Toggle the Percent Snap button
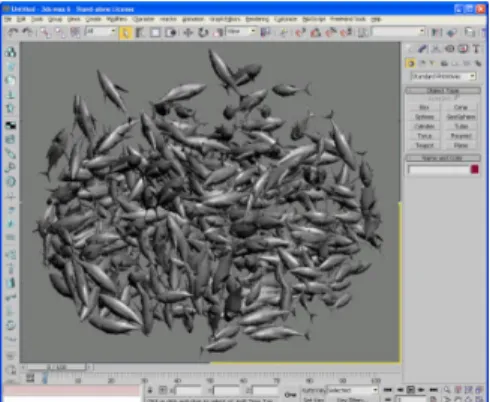490x402 pixels. tap(331, 33)
